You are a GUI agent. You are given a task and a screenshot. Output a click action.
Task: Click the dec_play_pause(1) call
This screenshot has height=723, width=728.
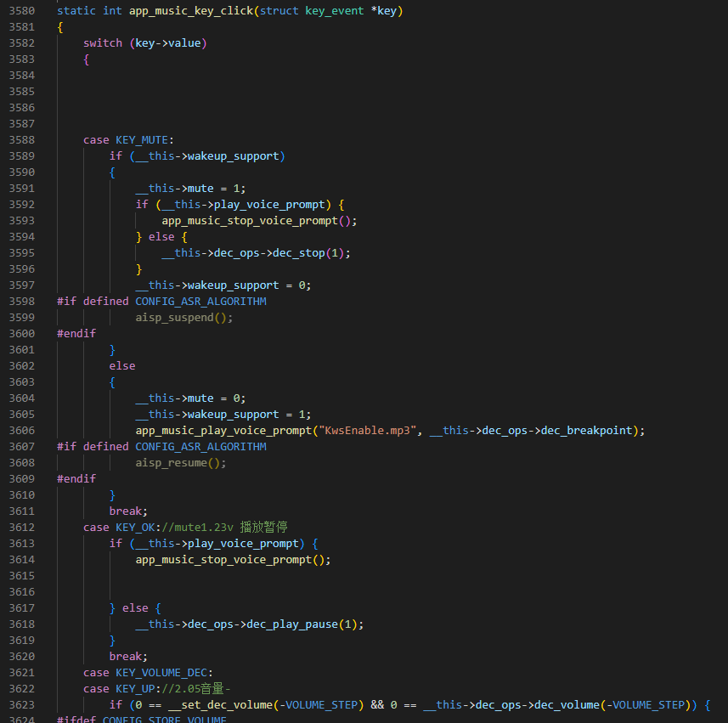tap(302, 624)
